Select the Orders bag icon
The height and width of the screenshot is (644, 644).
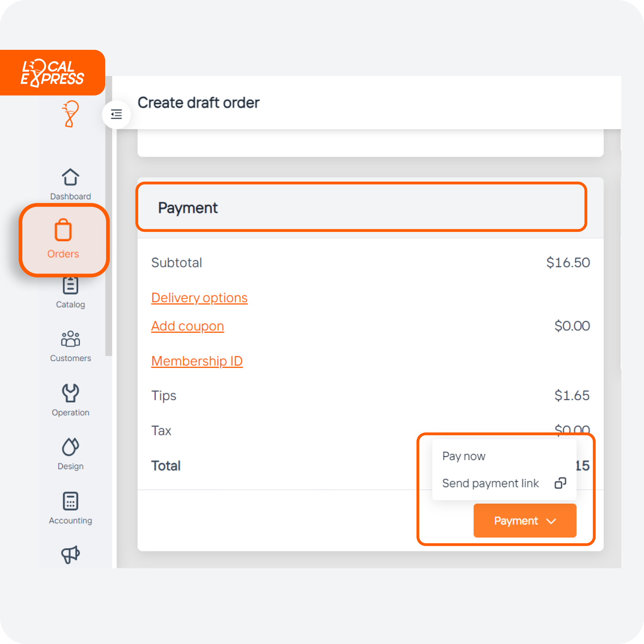[x=63, y=231]
